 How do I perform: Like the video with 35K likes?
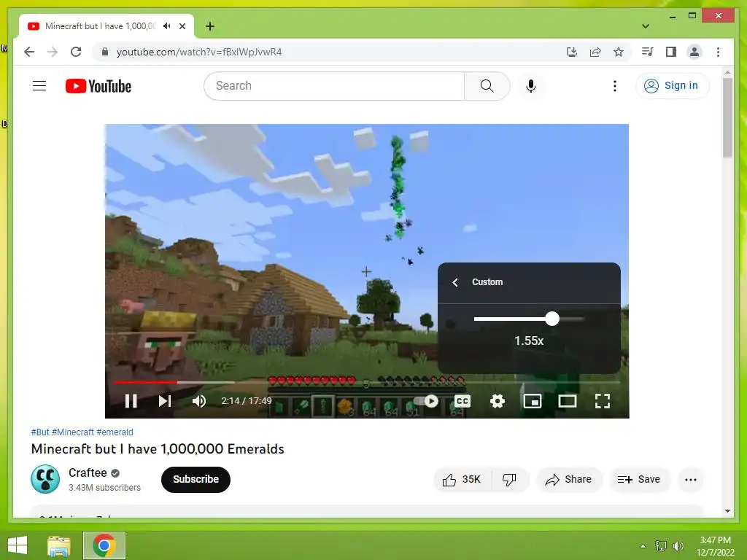point(462,480)
